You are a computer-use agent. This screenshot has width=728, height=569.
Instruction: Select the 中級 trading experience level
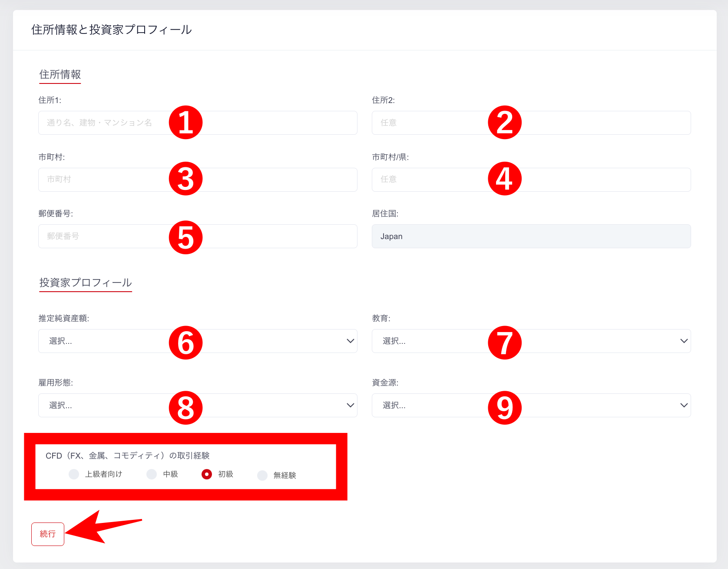151,474
